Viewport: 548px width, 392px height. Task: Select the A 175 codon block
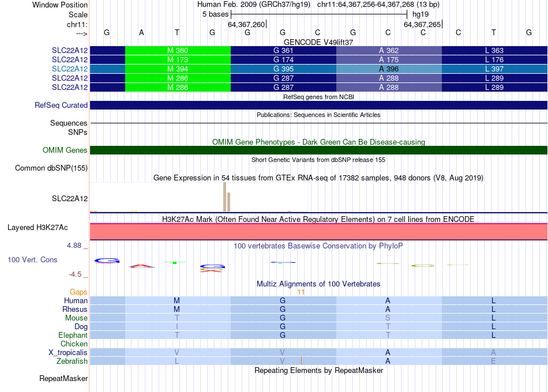click(389, 60)
